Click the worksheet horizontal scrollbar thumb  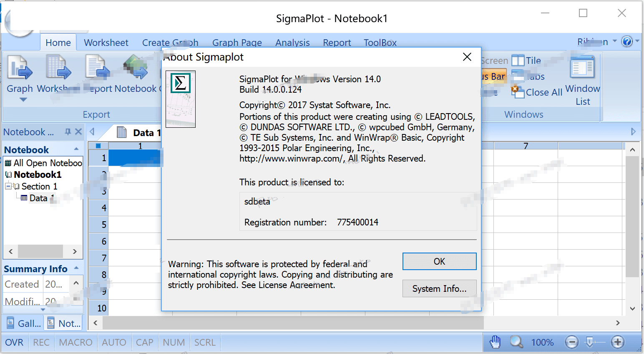point(293,323)
